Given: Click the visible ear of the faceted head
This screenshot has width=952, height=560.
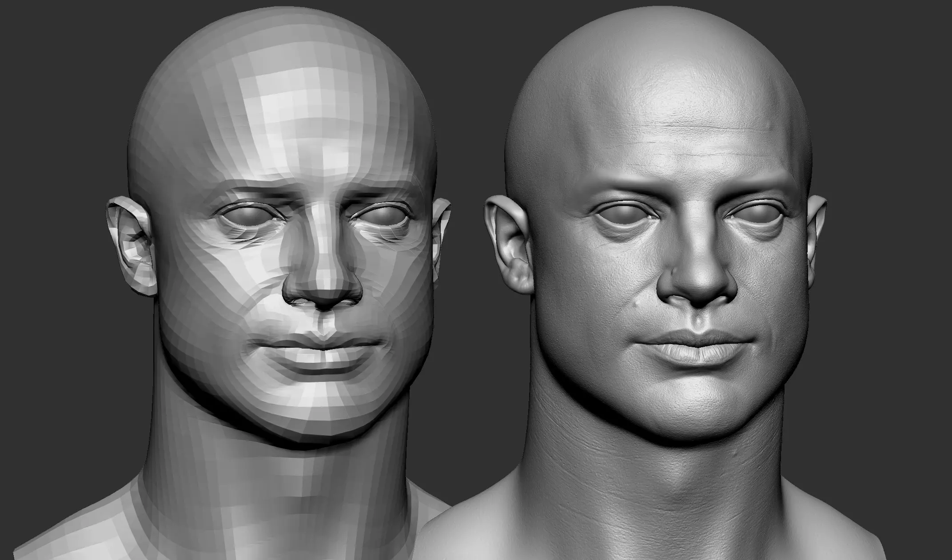Looking at the screenshot, I should click(x=132, y=246).
